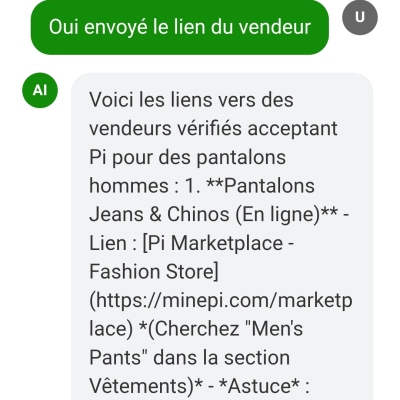
Task: Click 'Pants" dans la section' line
Action: pos(189,358)
